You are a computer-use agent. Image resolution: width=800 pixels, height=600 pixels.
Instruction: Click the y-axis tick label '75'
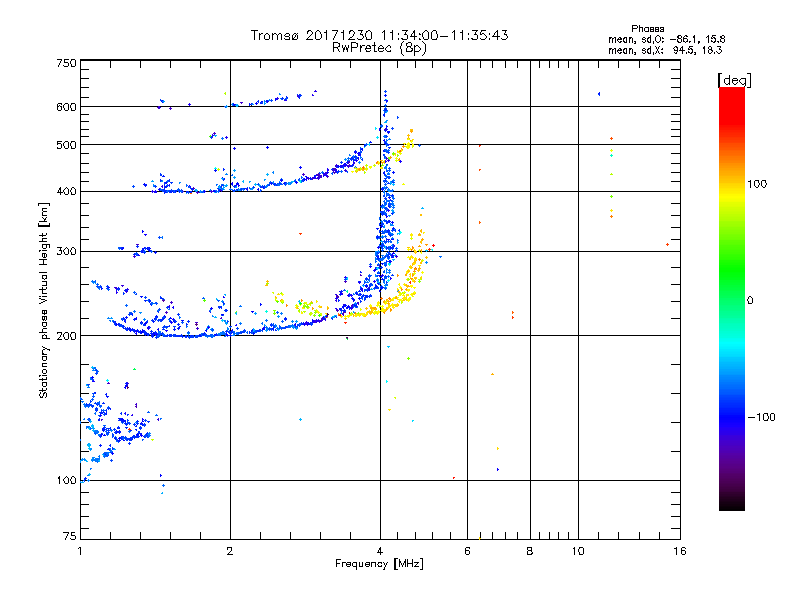click(70, 536)
